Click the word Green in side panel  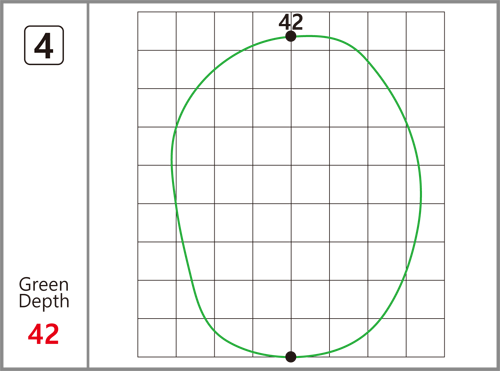click(44, 284)
